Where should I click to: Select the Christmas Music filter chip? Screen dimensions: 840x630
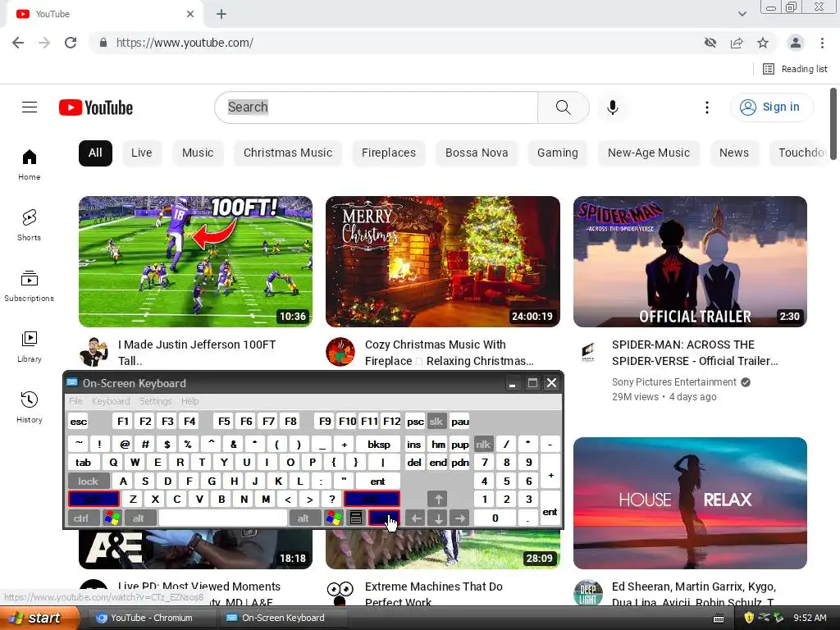(288, 153)
